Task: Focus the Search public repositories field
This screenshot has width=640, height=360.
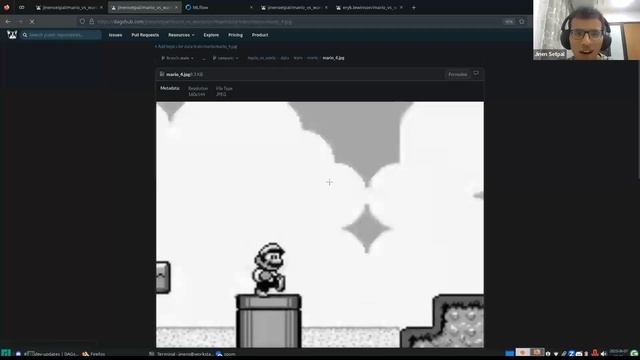Action: coord(62,35)
